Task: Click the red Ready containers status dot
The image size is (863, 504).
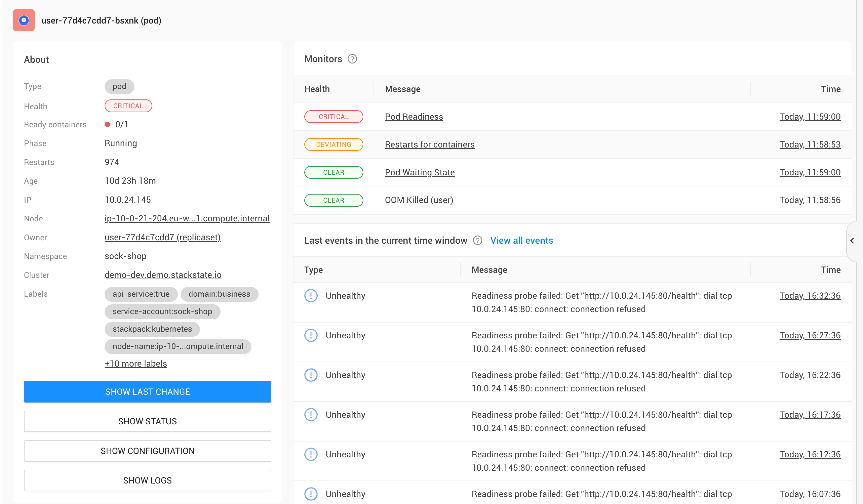Action: (107, 124)
